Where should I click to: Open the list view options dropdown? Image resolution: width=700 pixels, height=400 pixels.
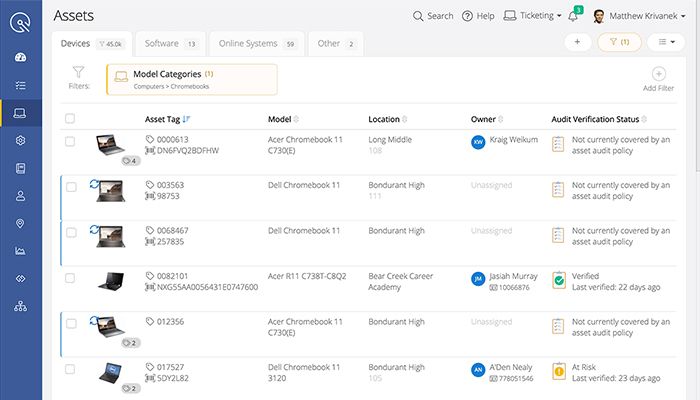click(664, 42)
